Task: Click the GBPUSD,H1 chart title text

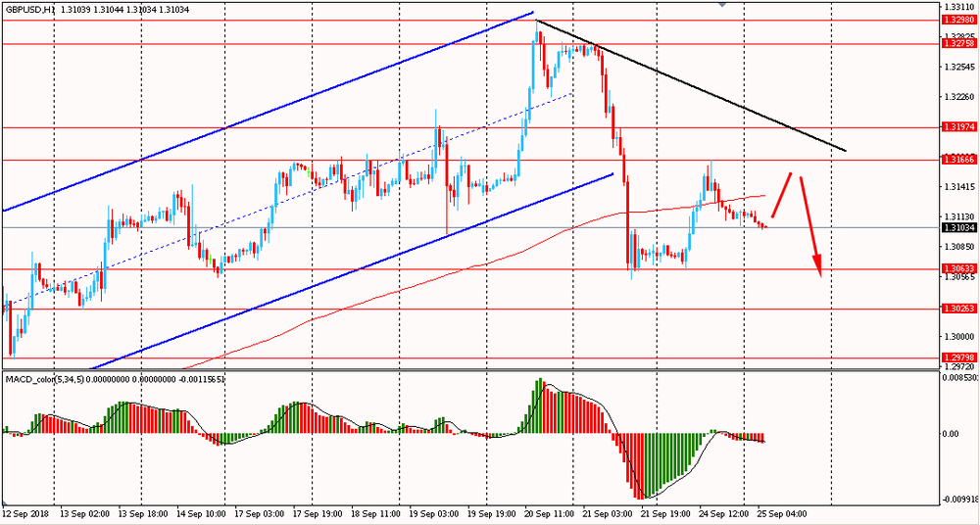Action: (x=30, y=10)
